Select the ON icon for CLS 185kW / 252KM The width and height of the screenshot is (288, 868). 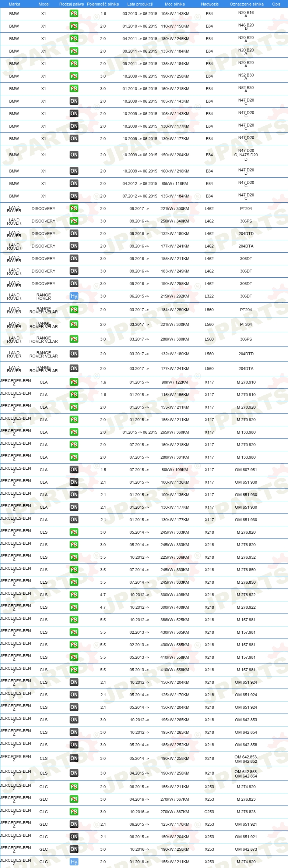tap(74, 745)
